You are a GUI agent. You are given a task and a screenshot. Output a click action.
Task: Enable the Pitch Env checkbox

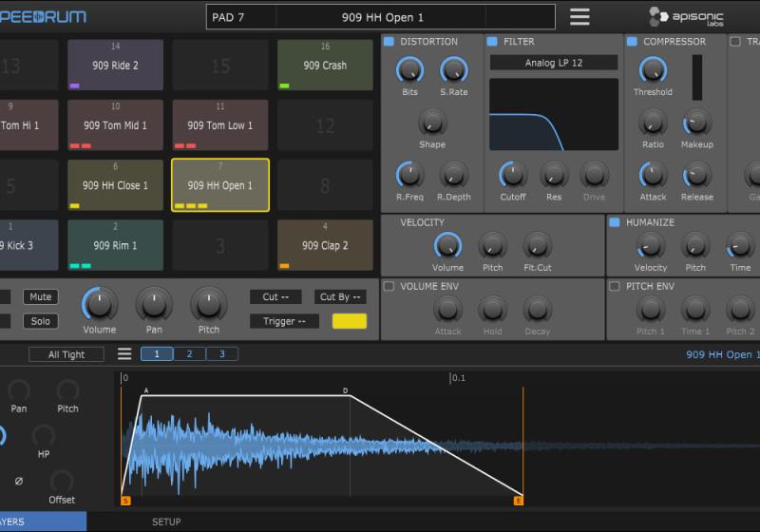pos(614,286)
